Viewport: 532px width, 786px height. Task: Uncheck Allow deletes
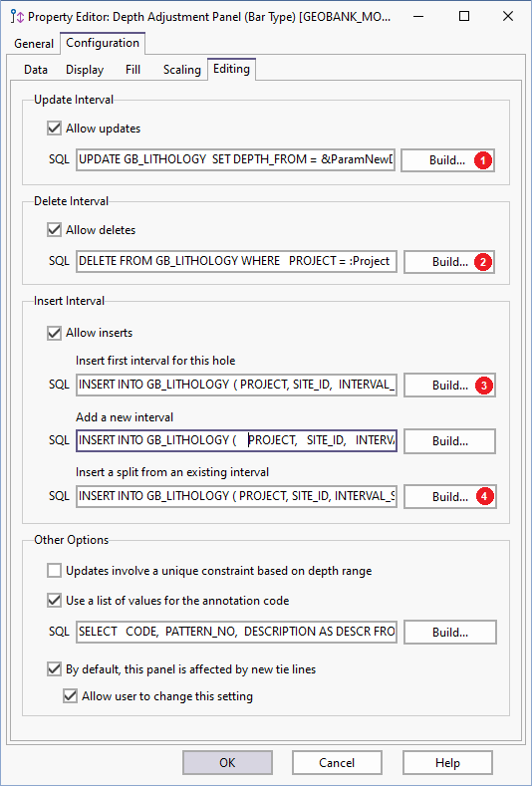pos(54,230)
